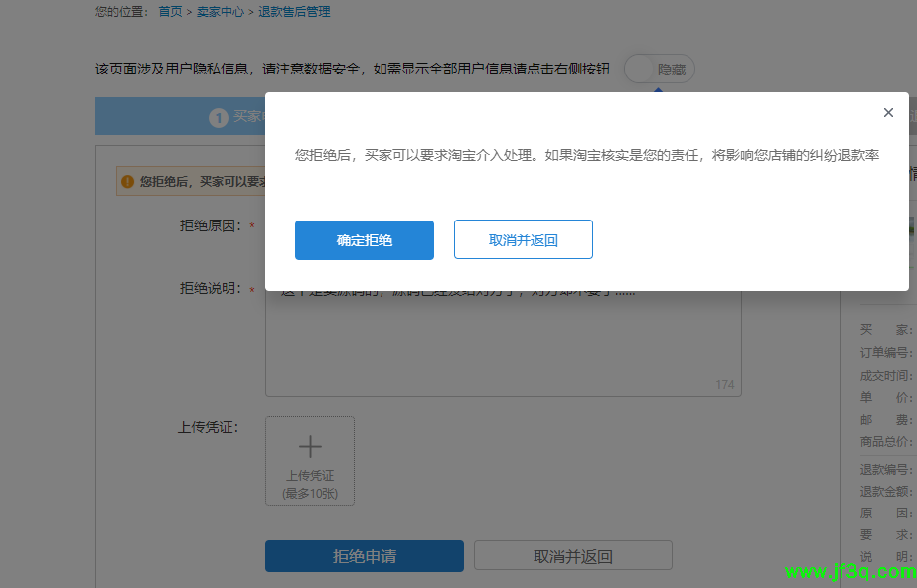Open 卖家中心 from the breadcrumb

[x=219, y=12]
